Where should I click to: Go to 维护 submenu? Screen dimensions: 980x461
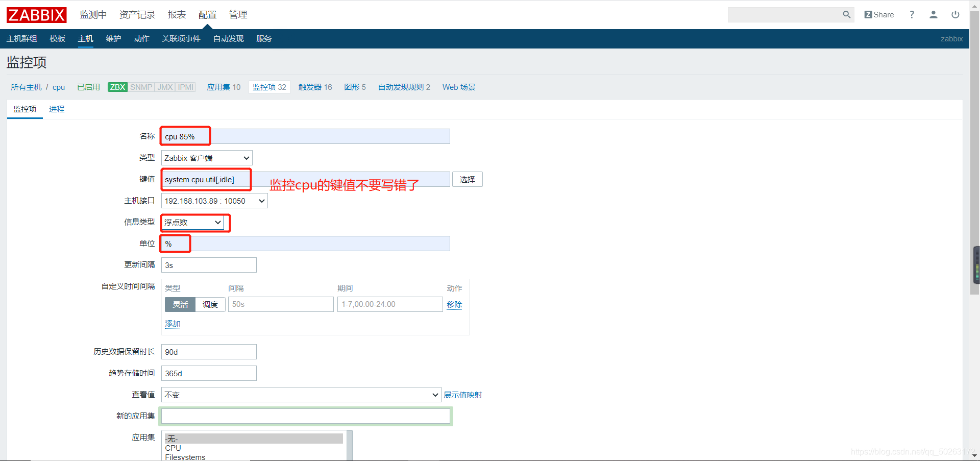pyautogui.click(x=113, y=39)
